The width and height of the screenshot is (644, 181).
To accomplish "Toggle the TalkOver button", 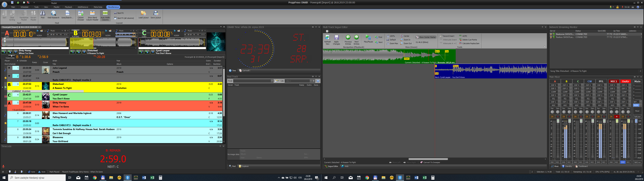I will [637, 162].
